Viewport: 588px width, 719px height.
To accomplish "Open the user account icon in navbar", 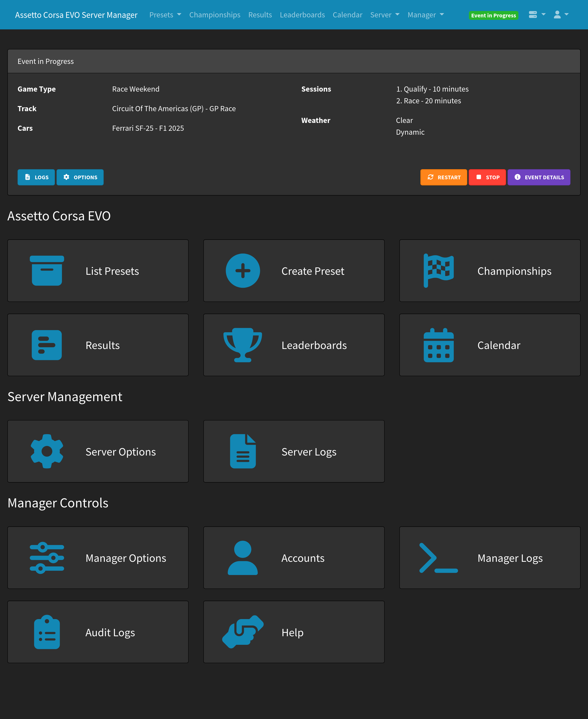I will [561, 14].
